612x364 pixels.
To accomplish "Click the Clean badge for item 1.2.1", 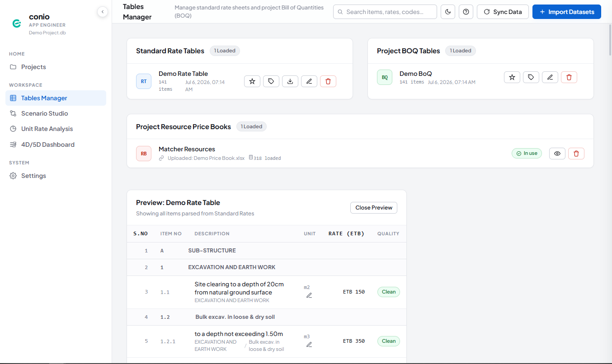I will coord(389,341).
